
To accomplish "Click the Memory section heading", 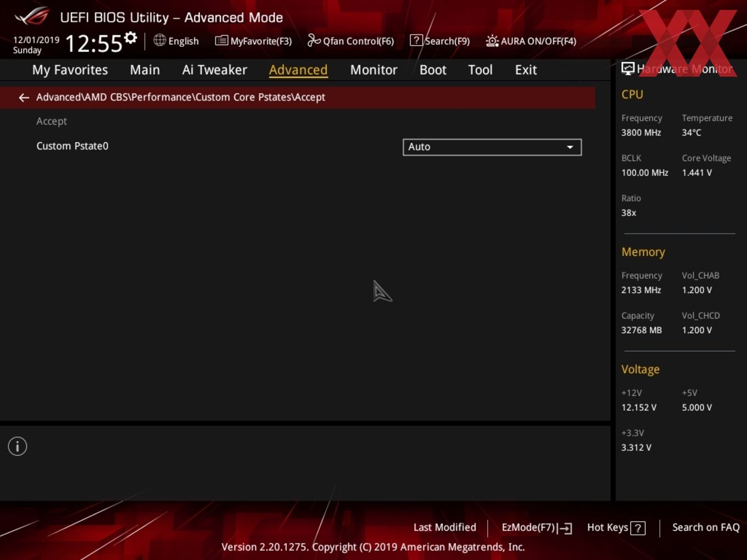I will tap(643, 252).
